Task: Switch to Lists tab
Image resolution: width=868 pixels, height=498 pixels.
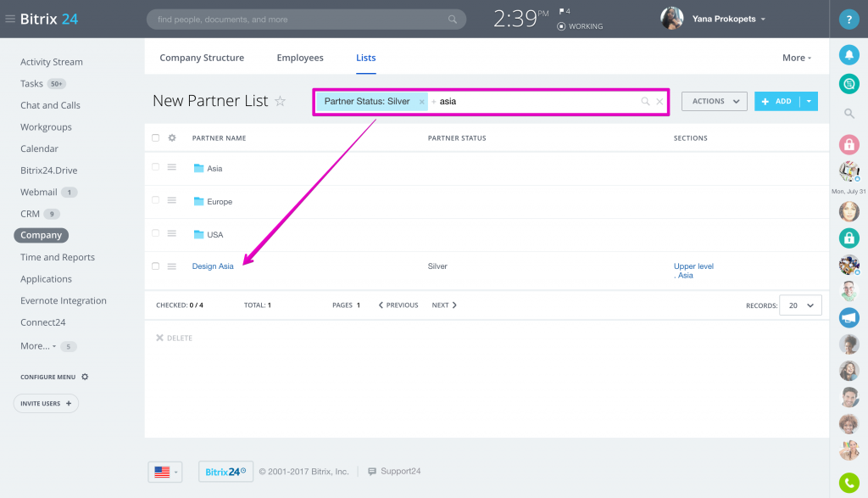Action: (x=366, y=58)
